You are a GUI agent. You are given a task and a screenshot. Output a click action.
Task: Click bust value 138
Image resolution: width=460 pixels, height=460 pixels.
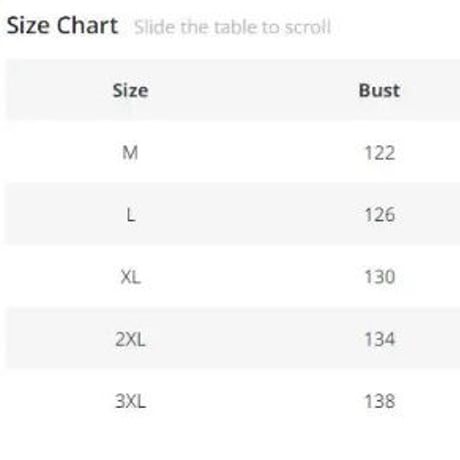coord(380,401)
